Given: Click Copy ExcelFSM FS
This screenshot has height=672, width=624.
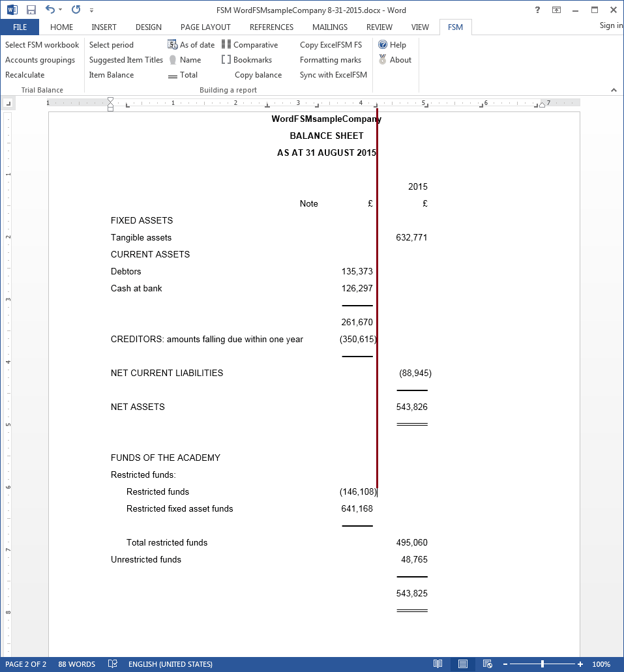Looking at the screenshot, I should click(331, 44).
